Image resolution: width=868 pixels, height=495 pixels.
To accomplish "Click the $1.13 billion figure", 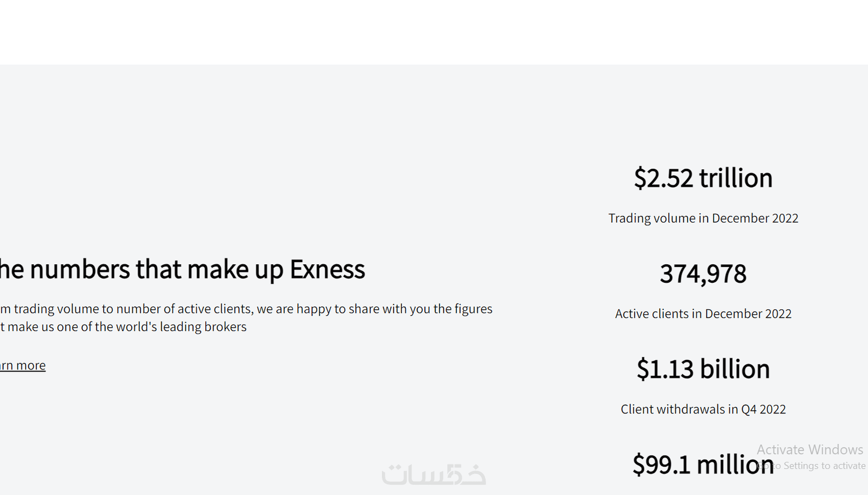I will tap(703, 369).
